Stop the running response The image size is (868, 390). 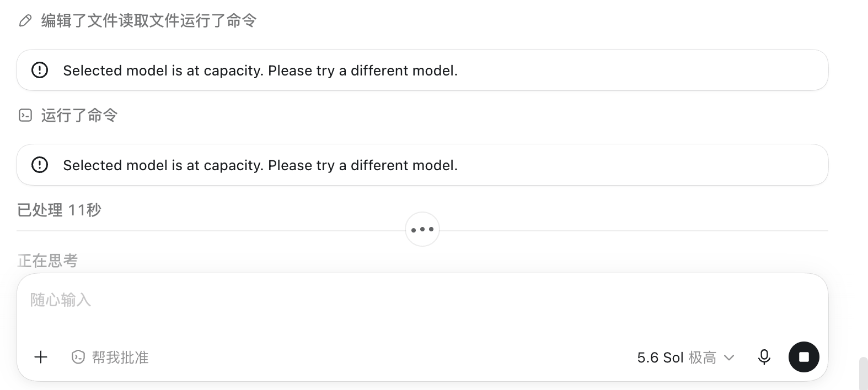804,357
